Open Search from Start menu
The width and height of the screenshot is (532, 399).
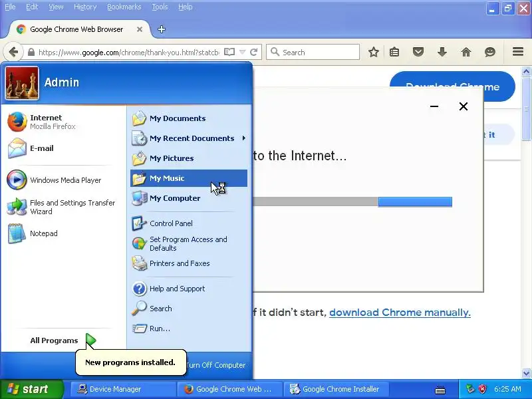[x=189, y=309]
